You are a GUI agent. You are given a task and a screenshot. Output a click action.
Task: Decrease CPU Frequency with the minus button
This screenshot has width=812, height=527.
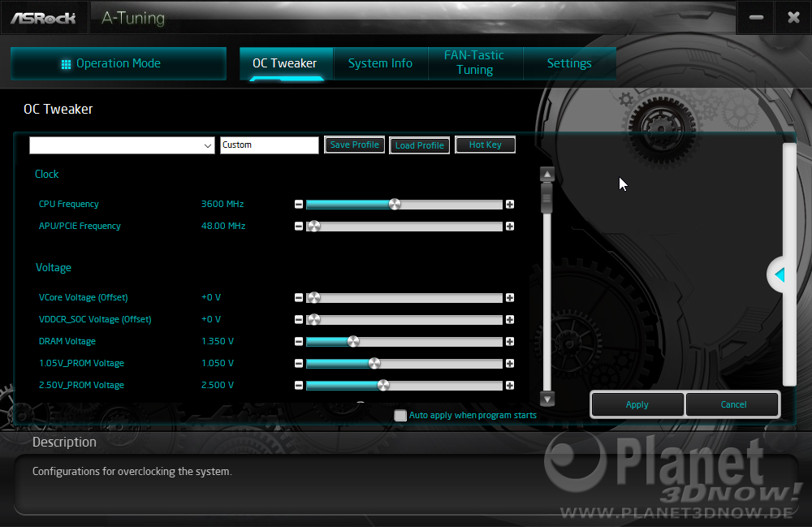tap(299, 205)
